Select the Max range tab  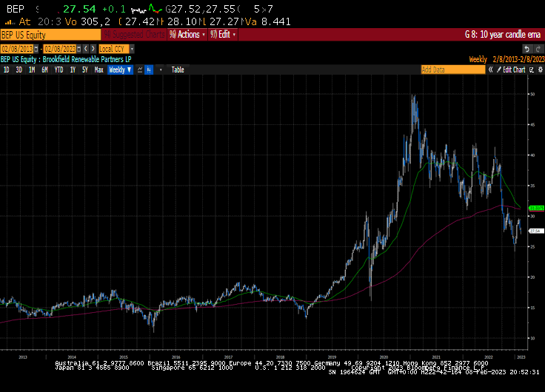(98, 70)
